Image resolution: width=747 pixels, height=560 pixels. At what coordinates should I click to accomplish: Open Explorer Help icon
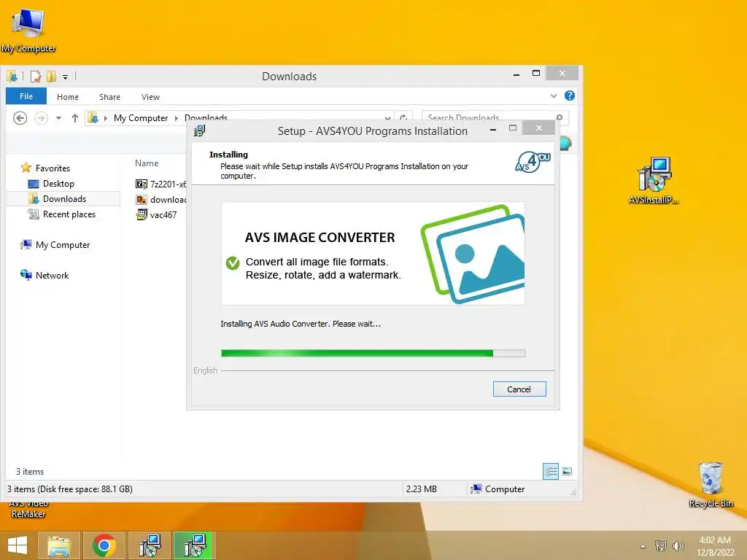pyautogui.click(x=569, y=96)
